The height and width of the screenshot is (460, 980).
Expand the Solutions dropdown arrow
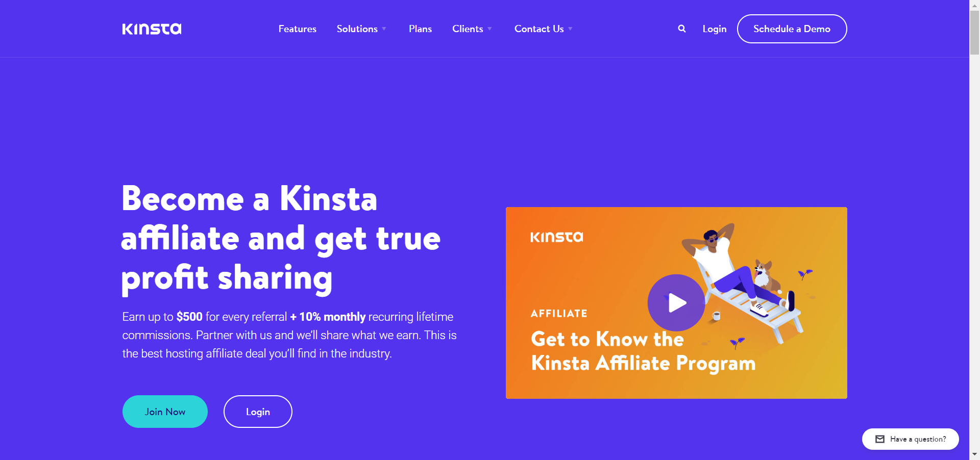[384, 29]
